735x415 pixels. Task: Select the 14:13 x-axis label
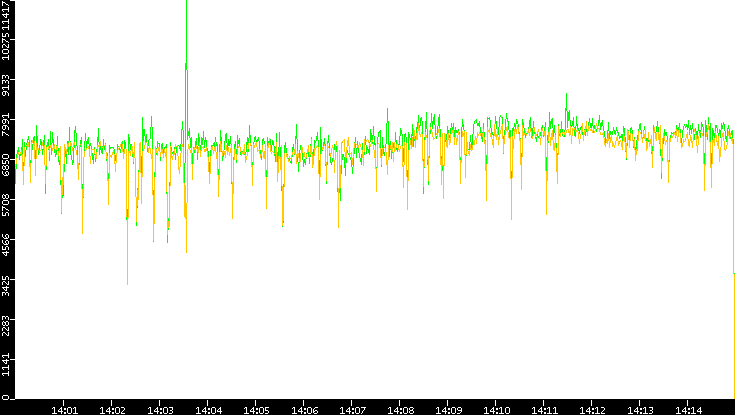pos(641,410)
